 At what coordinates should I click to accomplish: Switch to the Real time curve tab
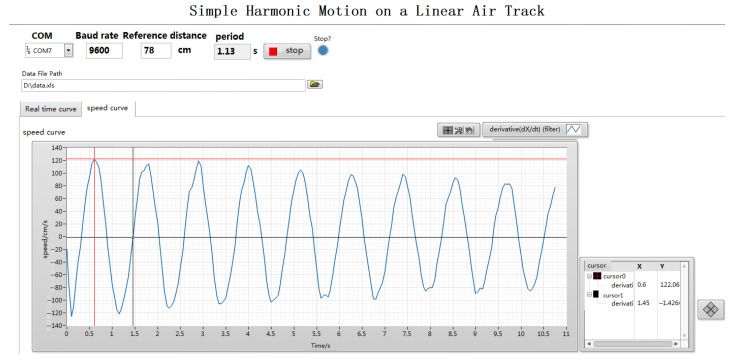tap(51, 109)
